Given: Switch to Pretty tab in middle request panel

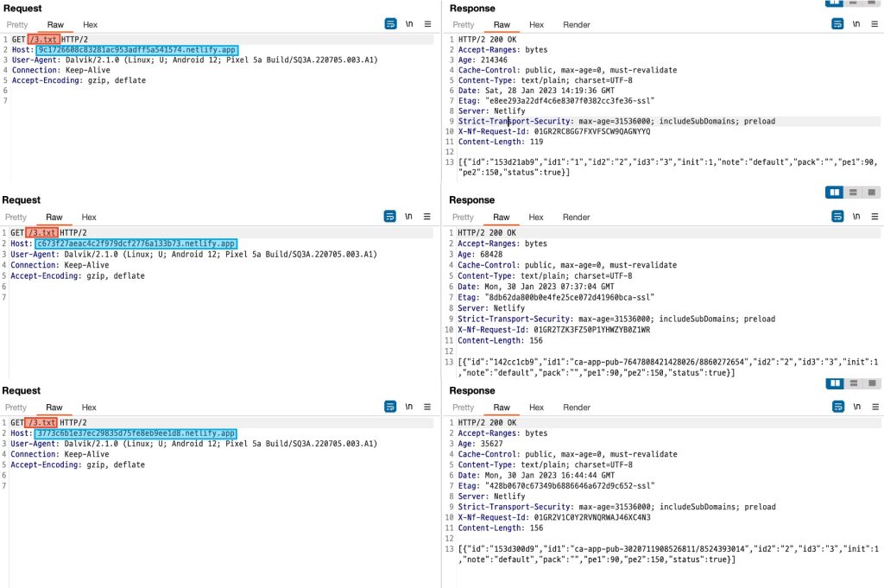Looking at the screenshot, I should pos(16,218).
